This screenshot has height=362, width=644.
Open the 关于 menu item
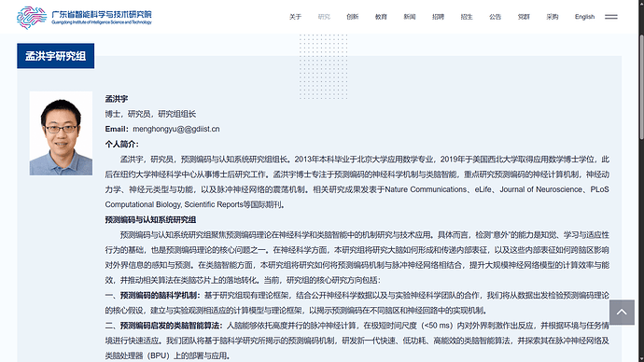point(295,17)
